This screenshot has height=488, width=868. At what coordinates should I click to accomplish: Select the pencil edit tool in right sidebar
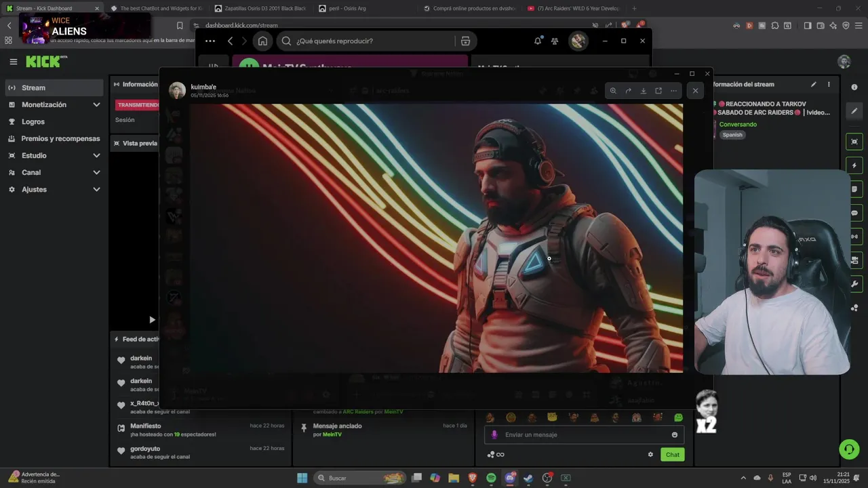tap(854, 111)
